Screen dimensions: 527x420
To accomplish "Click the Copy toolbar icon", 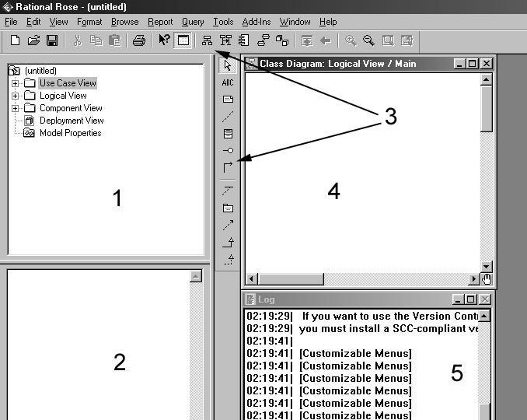I will [x=96, y=40].
